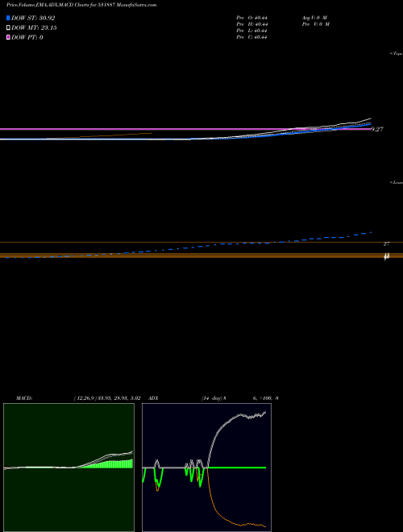Open the ADX indicator chart panel

[206, 468]
